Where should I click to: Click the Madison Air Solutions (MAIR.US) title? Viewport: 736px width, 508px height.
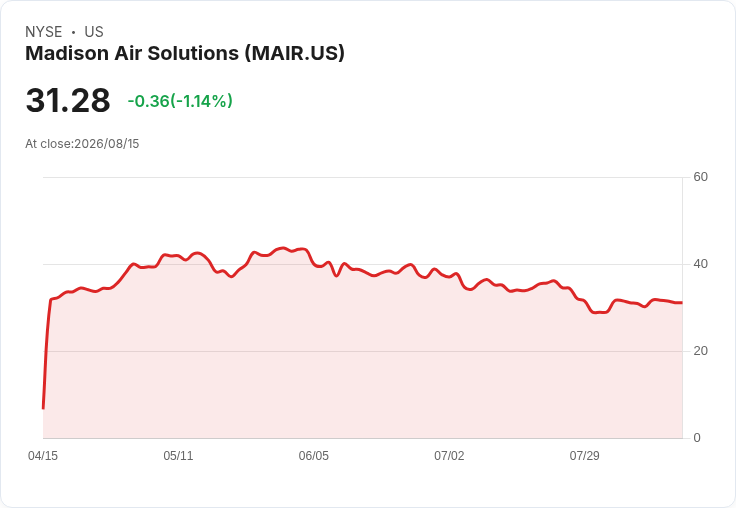click(x=185, y=54)
